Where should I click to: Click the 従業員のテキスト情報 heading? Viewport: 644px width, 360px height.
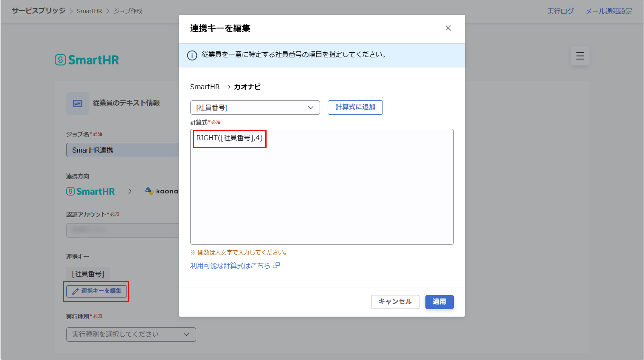pos(126,103)
